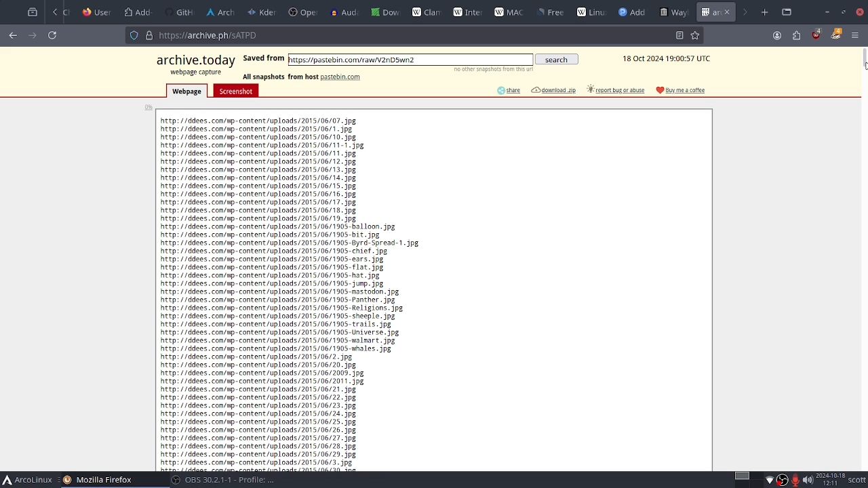Open the Firefox account icon

pos(777,35)
